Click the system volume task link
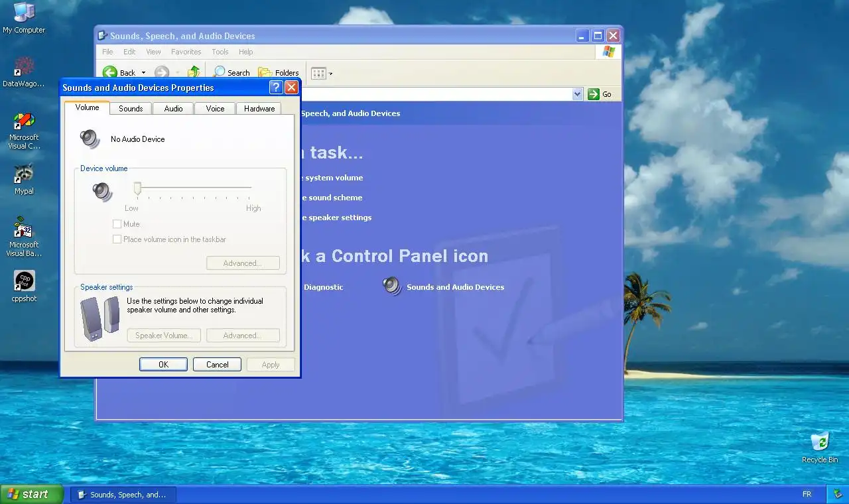Image resolution: width=849 pixels, height=504 pixels. coord(332,178)
